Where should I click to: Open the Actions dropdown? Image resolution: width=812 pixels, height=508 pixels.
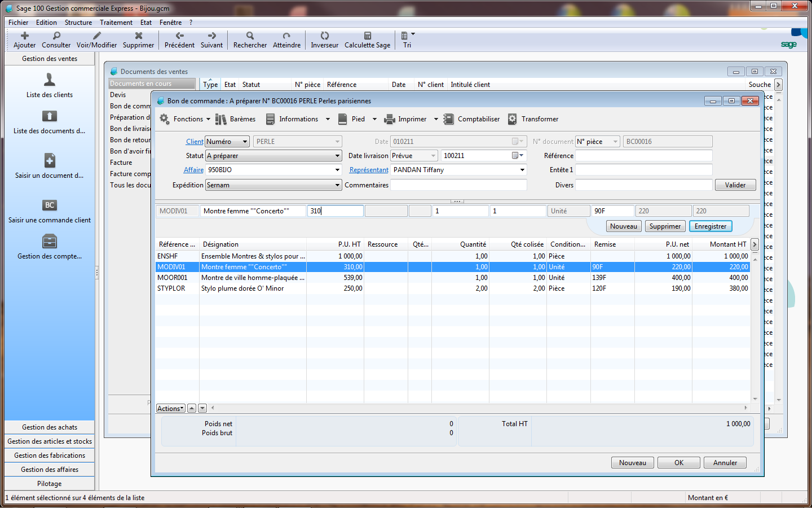click(x=171, y=408)
